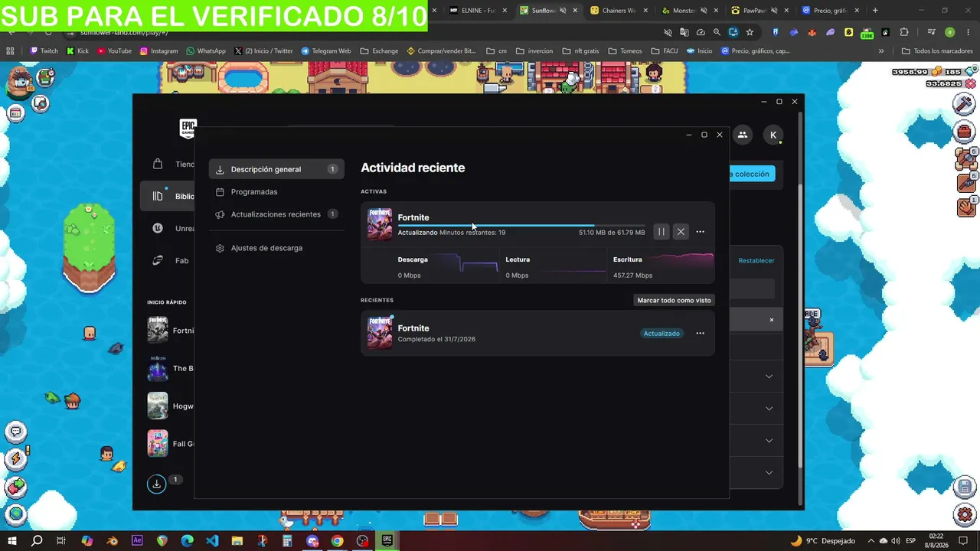Open Todos los marcadores folder
Image resolution: width=980 pixels, height=551 pixels.
coord(937,51)
